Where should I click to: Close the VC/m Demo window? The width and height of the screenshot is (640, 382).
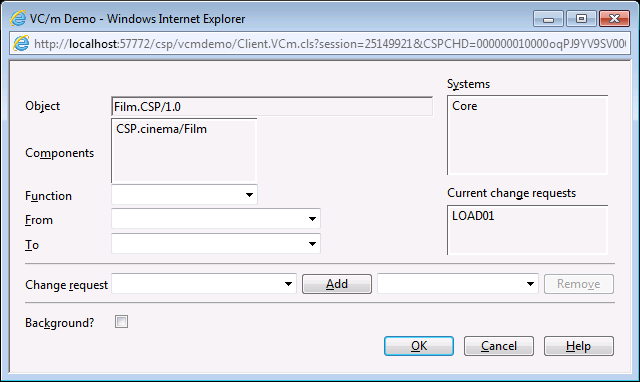coord(614,19)
